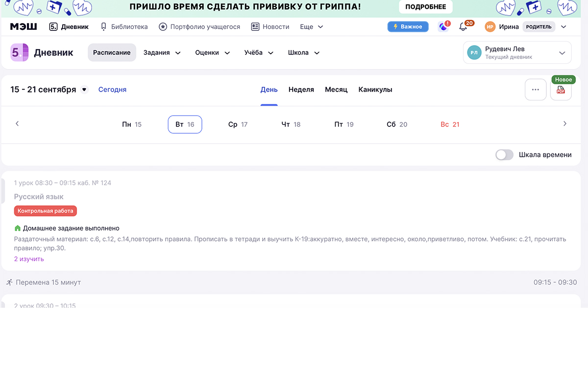Open the three-dots more options button

(x=536, y=90)
